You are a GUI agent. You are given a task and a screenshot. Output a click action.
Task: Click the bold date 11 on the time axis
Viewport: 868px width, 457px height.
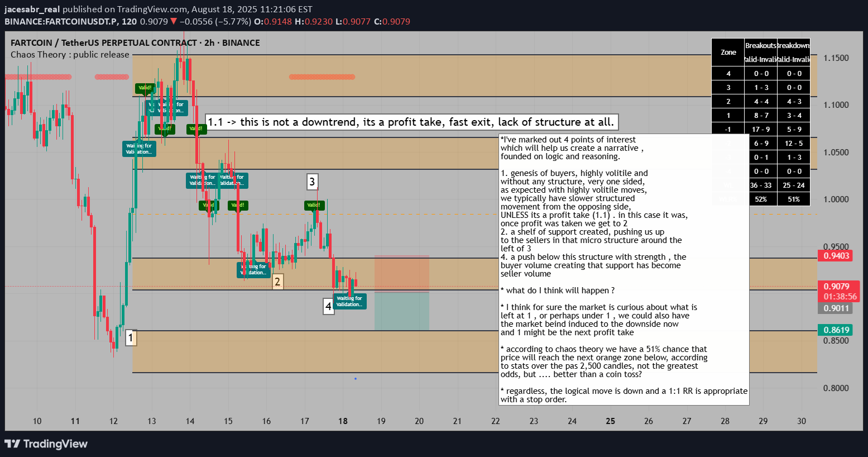pyautogui.click(x=75, y=421)
